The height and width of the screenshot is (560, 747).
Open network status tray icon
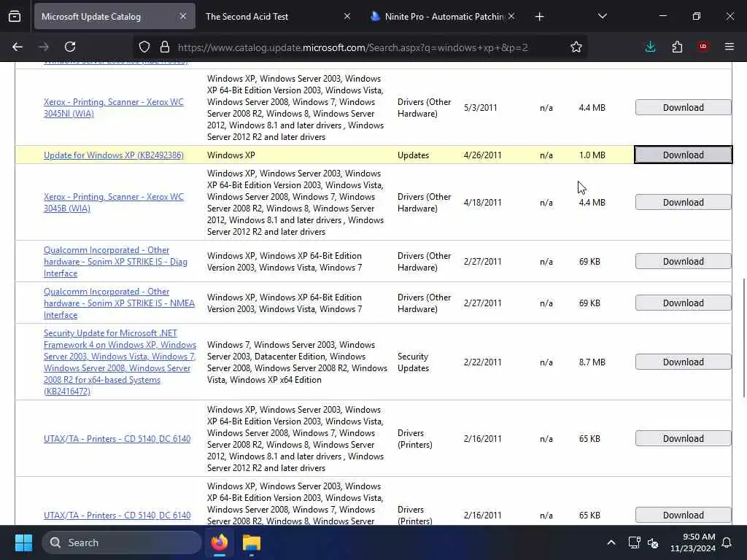click(634, 542)
